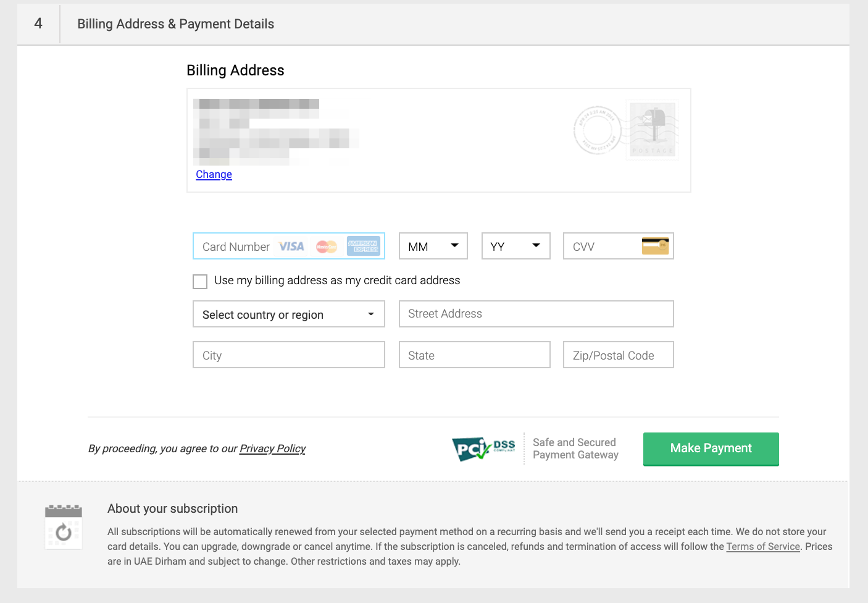Click the postage stamp mailbox image
This screenshot has height=603, width=868.
pyautogui.click(x=653, y=130)
